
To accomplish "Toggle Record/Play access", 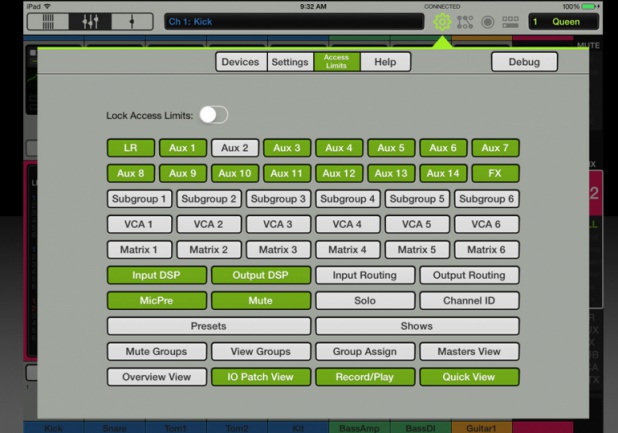I will (x=365, y=377).
